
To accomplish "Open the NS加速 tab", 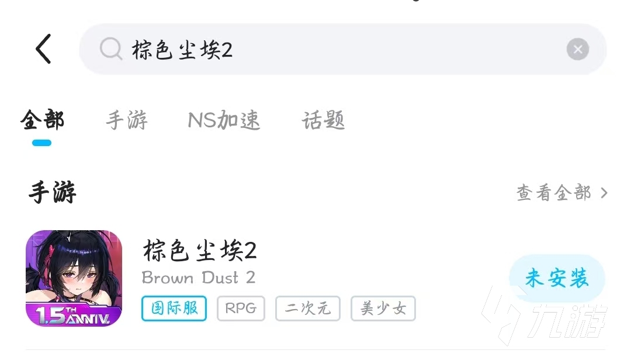I will tap(224, 120).
